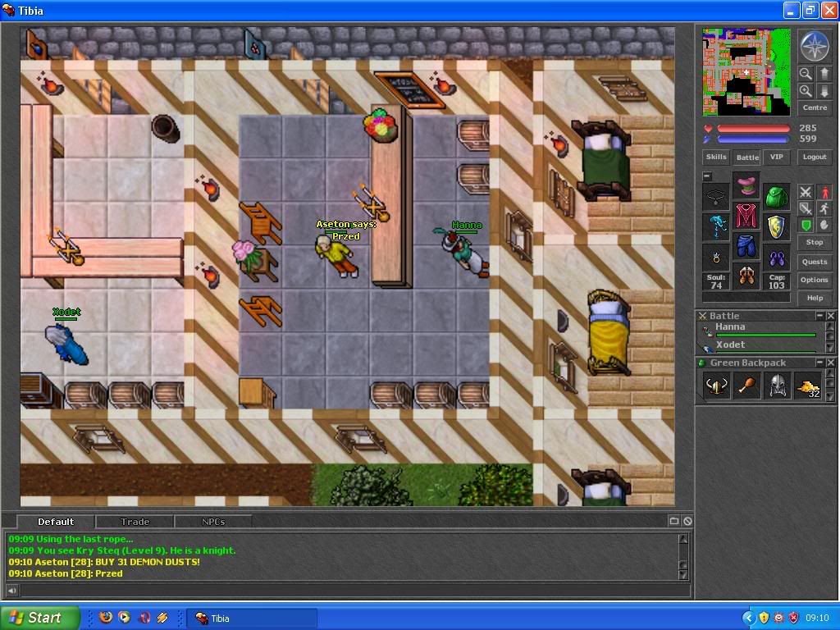Click the blue mana bar
Image resolution: width=840 pixels, height=630 pixels.
[x=753, y=139]
